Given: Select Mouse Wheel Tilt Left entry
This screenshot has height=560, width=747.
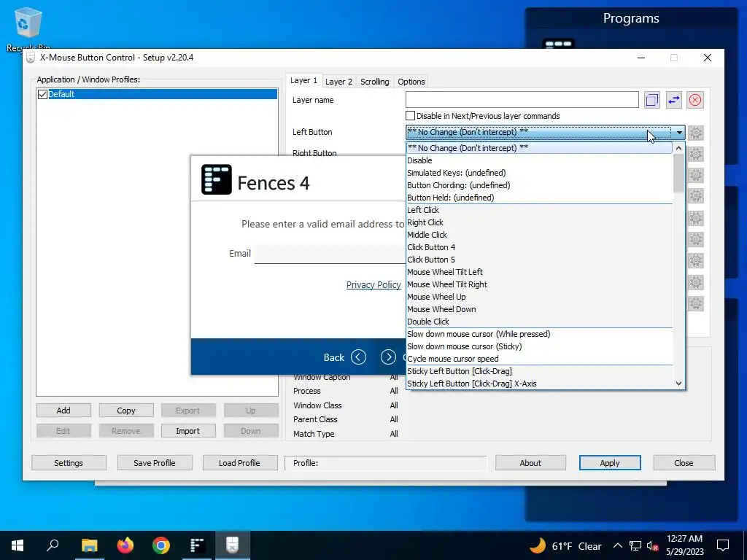Looking at the screenshot, I should coord(539,272).
